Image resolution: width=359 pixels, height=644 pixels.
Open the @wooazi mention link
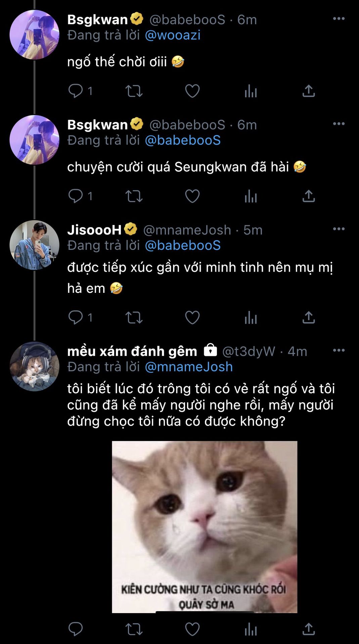(x=173, y=35)
